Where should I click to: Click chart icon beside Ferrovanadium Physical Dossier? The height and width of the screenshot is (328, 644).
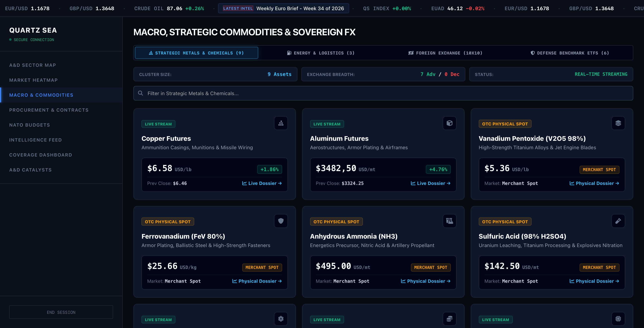pyautogui.click(x=234, y=281)
